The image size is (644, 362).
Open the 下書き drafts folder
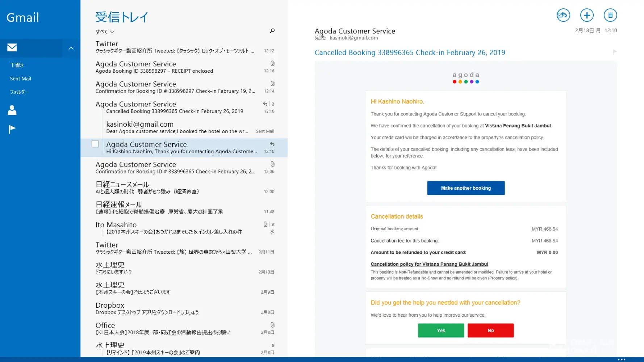click(17, 65)
